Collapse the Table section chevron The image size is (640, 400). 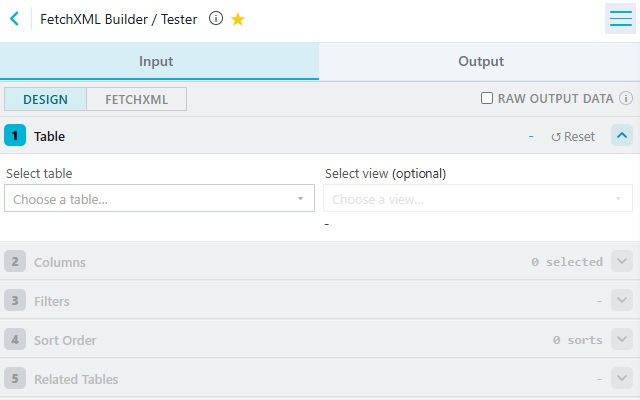click(622, 136)
